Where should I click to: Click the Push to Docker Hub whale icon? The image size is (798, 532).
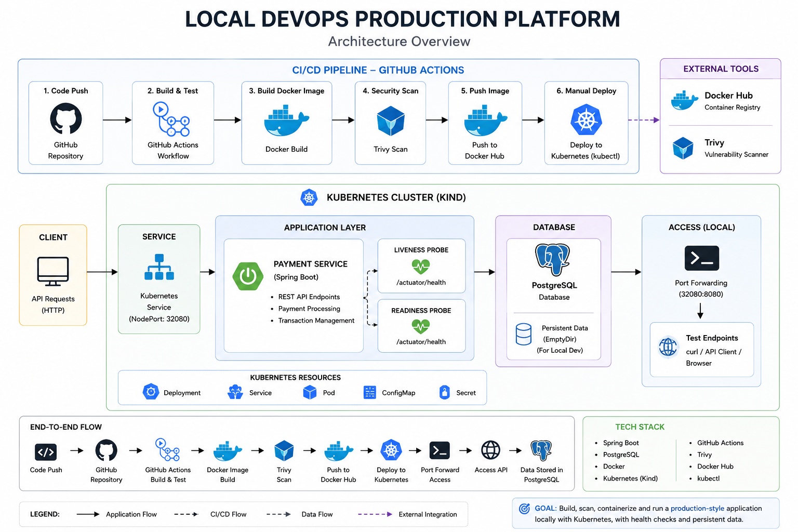coord(485,121)
